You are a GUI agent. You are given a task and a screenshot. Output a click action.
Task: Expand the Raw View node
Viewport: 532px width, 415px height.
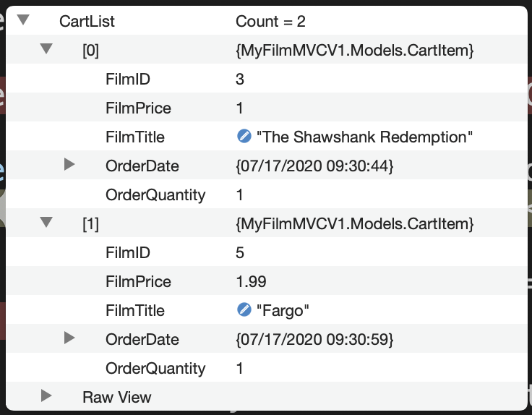click(46, 396)
